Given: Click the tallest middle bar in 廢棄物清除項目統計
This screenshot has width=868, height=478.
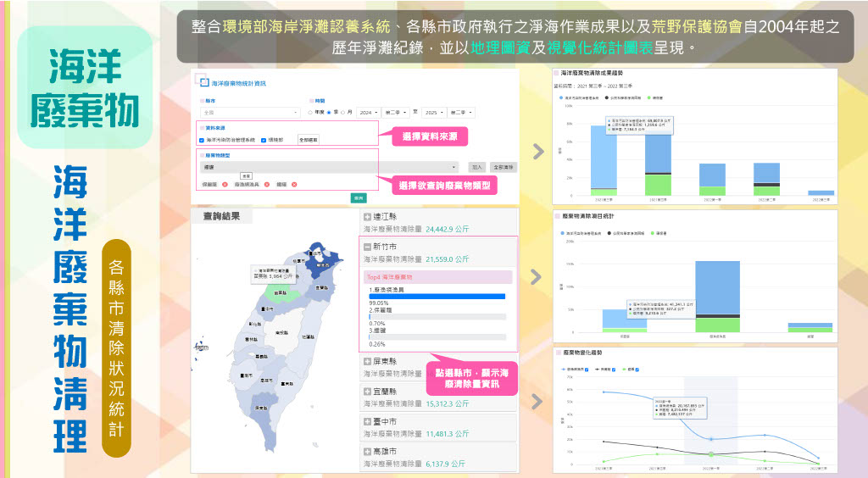Looking at the screenshot, I should 717,297.
